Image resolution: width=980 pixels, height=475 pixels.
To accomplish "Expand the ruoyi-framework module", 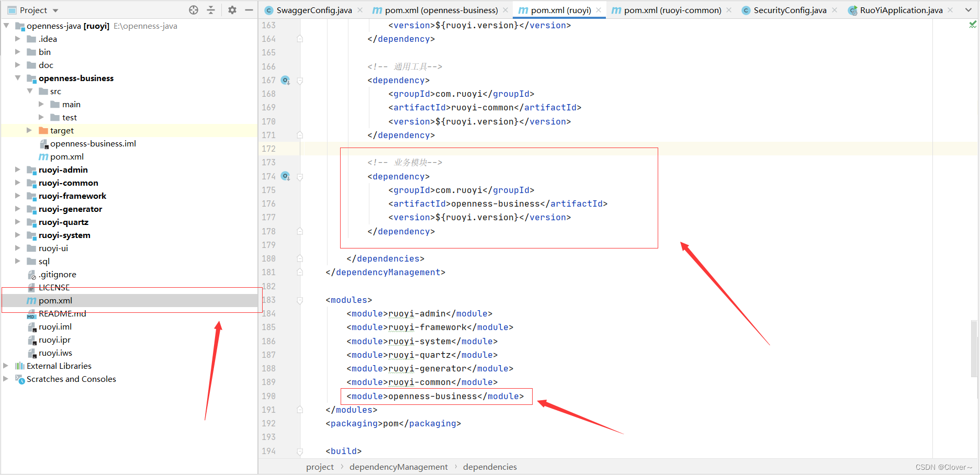I will [x=18, y=196].
